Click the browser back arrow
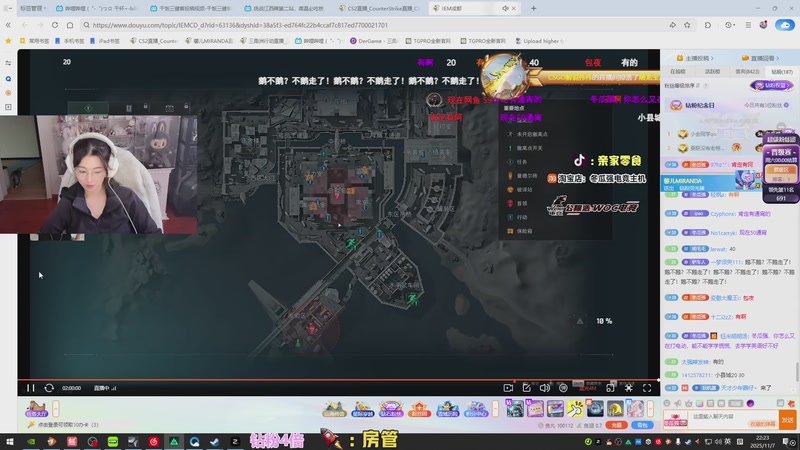Viewport: 800px width, 450px height. tap(25, 25)
